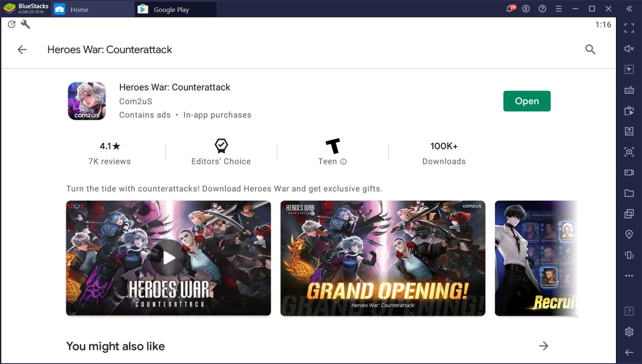Go back with the Play Store arrow
This screenshot has width=642, height=364.
coord(22,50)
